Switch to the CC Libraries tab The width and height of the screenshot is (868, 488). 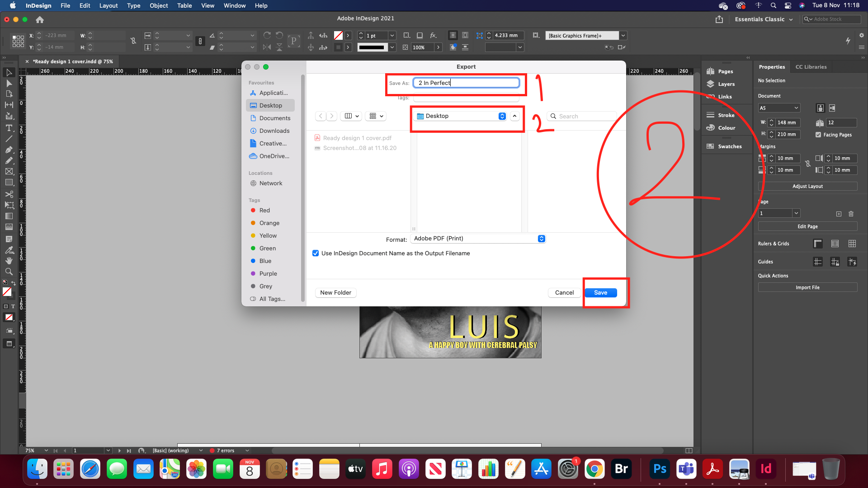click(x=811, y=67)
